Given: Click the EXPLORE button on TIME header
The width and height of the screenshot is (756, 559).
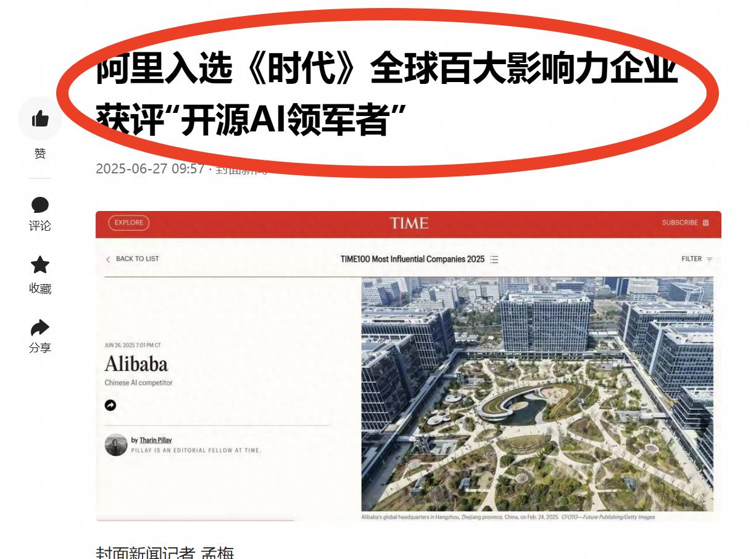Looking at the screenshot, I should [x=129, y=223].
